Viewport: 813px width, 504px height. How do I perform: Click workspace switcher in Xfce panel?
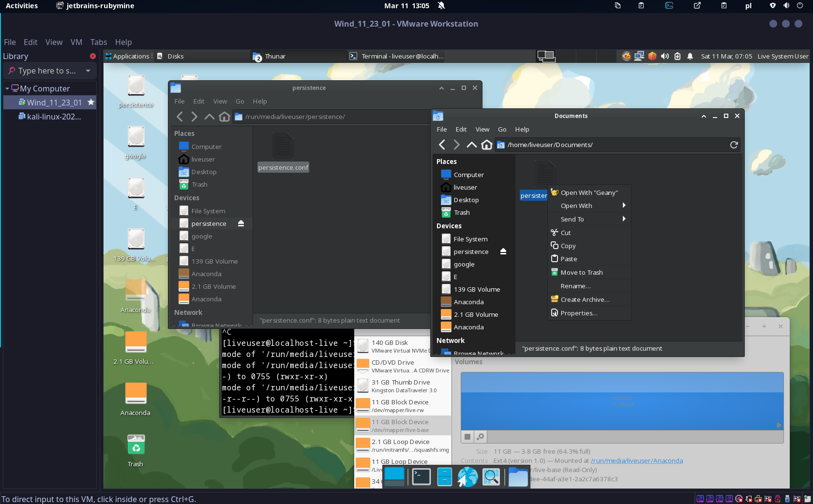546,56
